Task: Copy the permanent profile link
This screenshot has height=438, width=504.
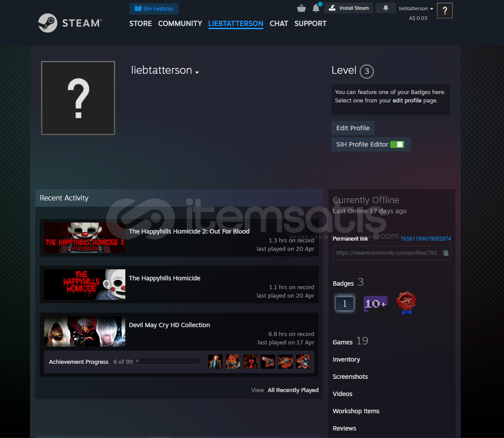Action: click(446, 253)
